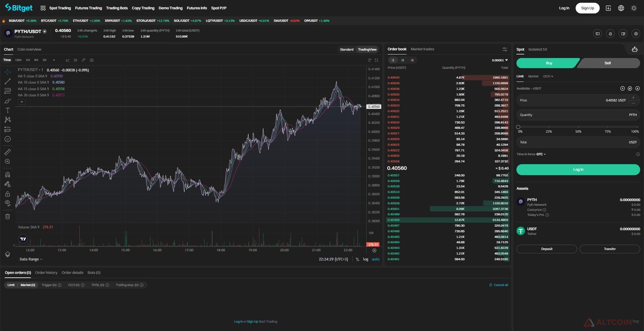Viewport: 644px width, 331px height.
Task: Expand the order book precision 0.00001 dropdown
Action: point(500,60)
